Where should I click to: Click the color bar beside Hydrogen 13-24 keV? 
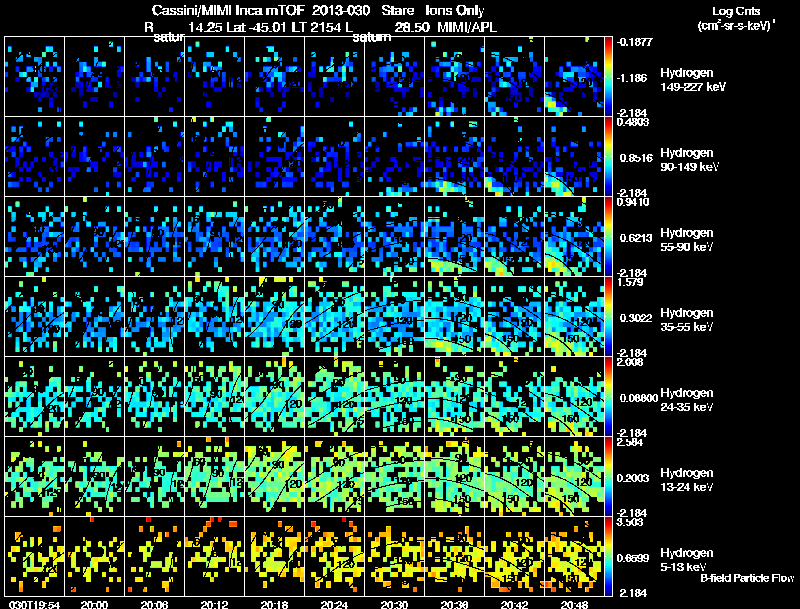coord(608,477)
